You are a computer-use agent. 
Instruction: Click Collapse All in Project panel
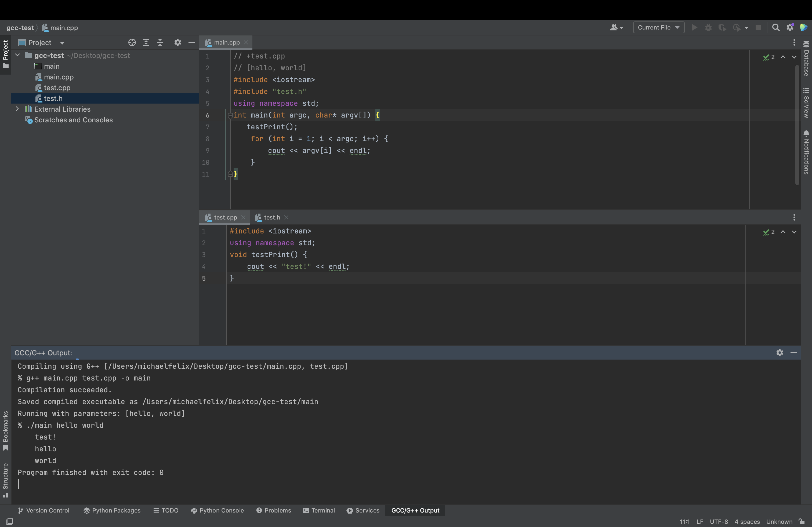(160, 43)
